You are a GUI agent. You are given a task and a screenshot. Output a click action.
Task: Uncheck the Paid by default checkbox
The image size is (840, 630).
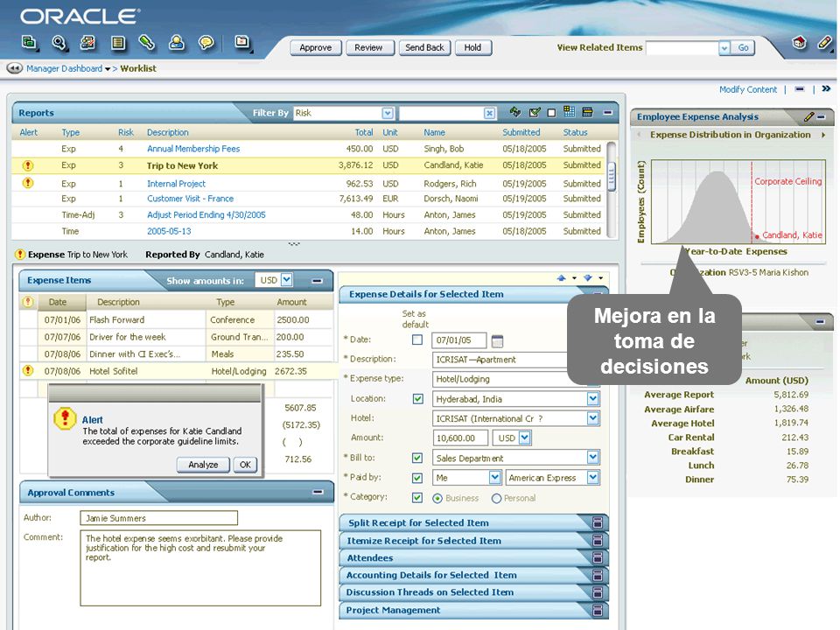417,478
